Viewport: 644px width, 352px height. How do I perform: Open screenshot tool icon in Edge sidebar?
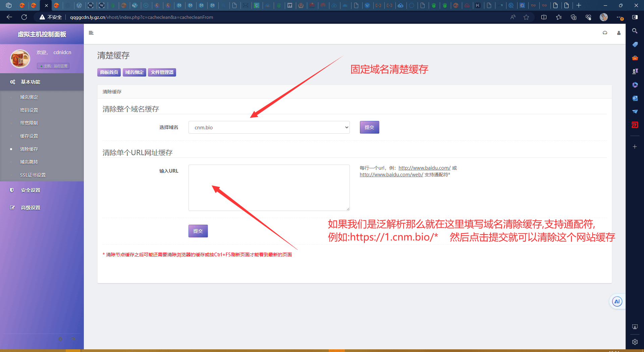pyautogui.click(x=635, y=327)
